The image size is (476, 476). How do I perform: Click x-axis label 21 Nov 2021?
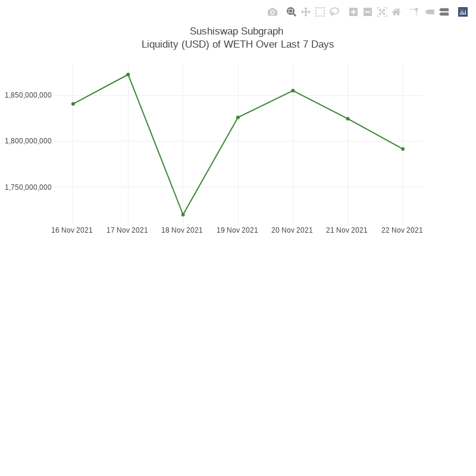(347, 230)
